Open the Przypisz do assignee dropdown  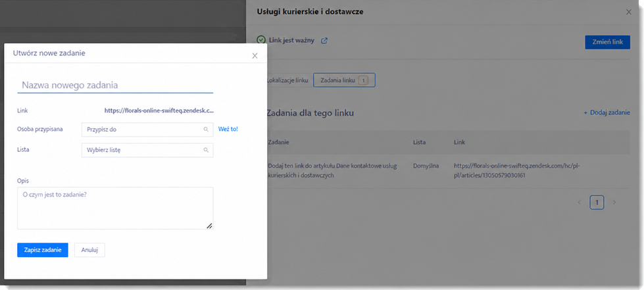[x=147, y=130]
